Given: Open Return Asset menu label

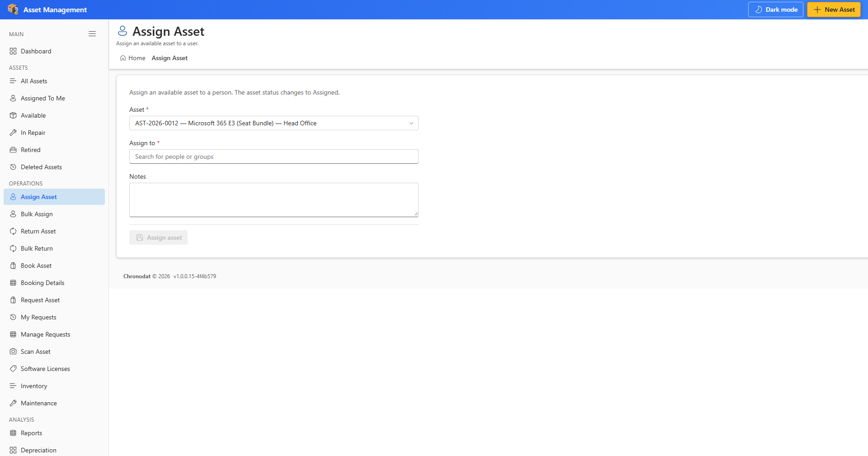Looking at the screenshot, I should pyautogui.click(x=38, y=231).
